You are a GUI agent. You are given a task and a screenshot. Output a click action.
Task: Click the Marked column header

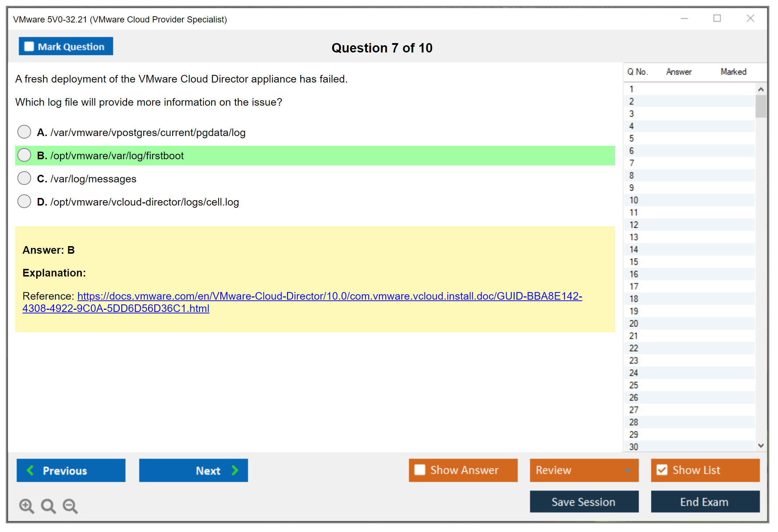click(x=733, y=72)
